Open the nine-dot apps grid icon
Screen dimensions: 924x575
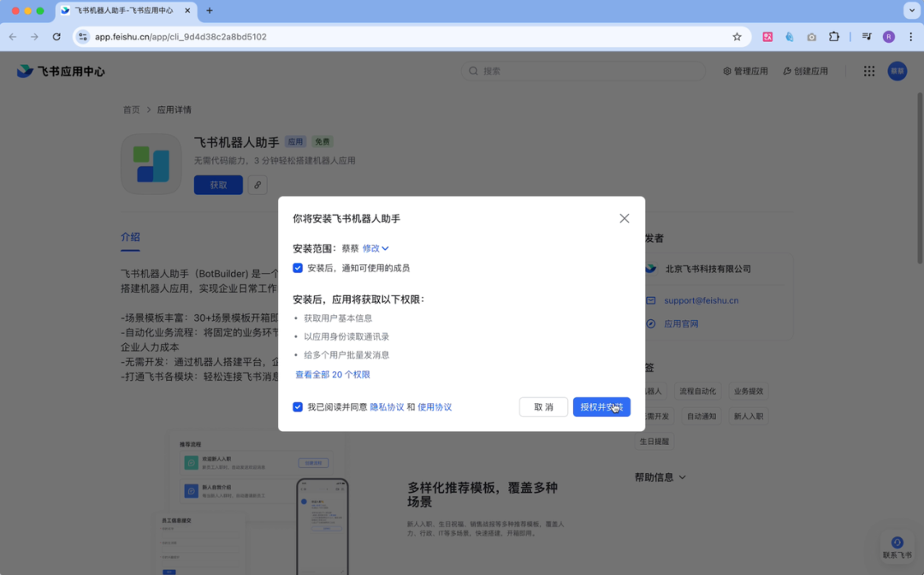tap(869, 71)
